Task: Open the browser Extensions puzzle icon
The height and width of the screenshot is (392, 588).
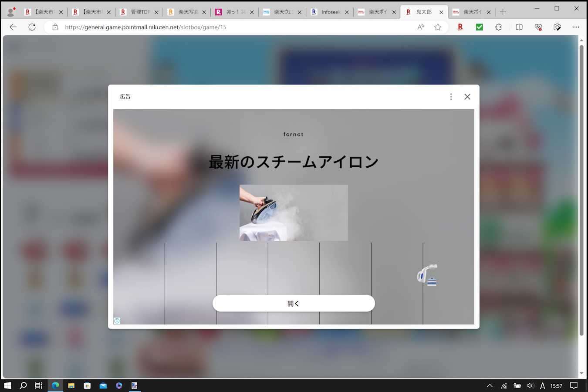Action: point(498,27)
